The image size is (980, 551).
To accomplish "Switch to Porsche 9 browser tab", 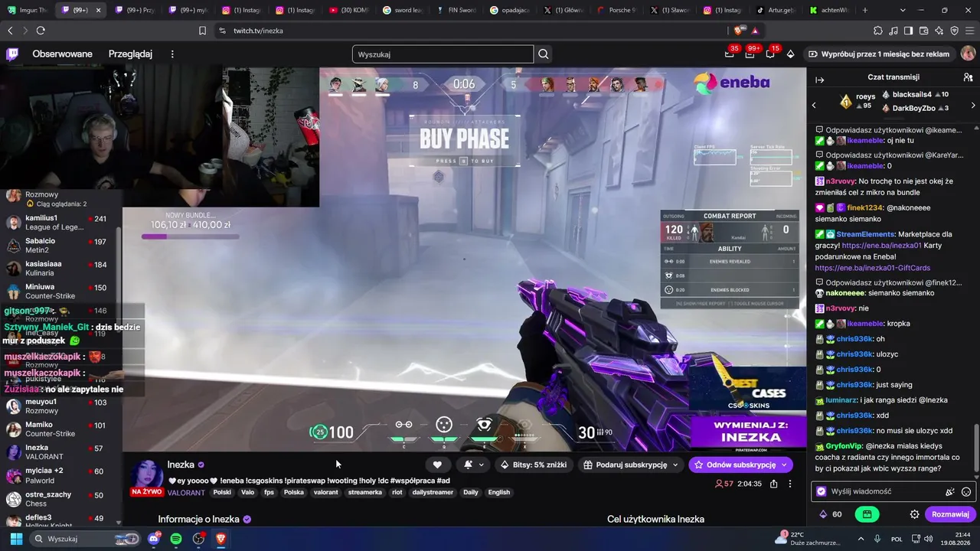I will [x=616, y=10].
